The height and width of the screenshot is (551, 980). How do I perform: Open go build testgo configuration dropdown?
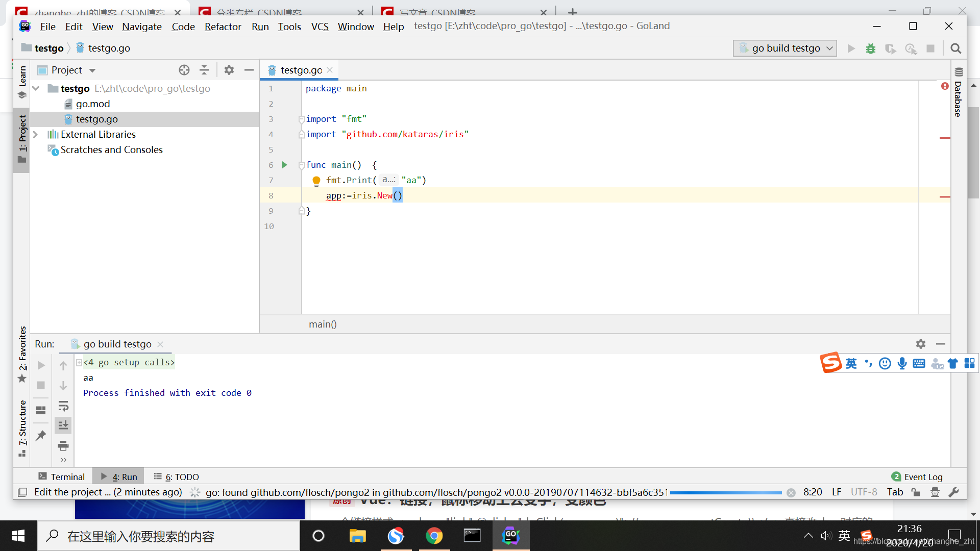[785, 48]
